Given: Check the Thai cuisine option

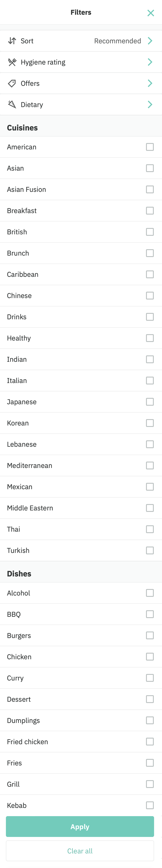Looking at the screenshot, I should pos(150,529).
